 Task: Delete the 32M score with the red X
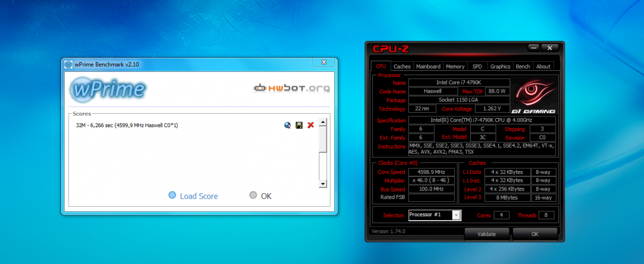click(311, 125)
